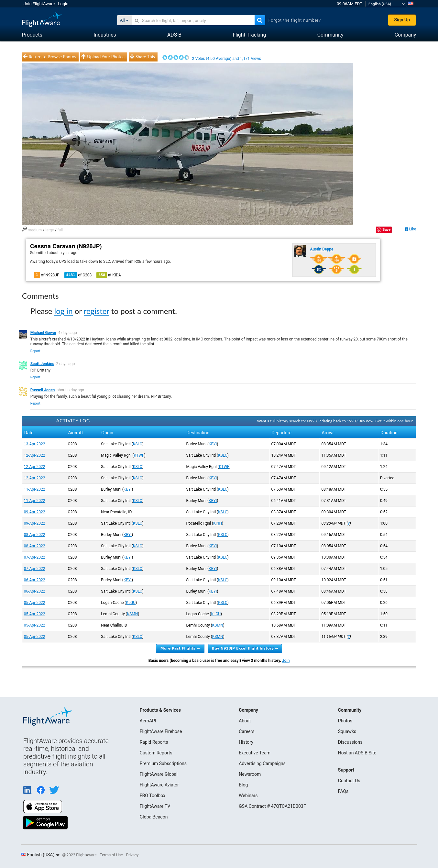Viewport: 438px width, 868px height.
Task: Click Russell Jones' avatar icon
Action: point(23,392)
